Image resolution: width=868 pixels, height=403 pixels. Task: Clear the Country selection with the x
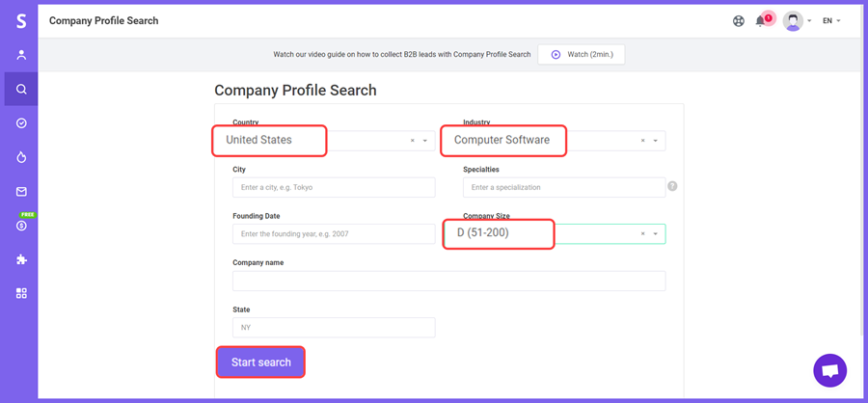pyautogui.click(x=413, y=141)
